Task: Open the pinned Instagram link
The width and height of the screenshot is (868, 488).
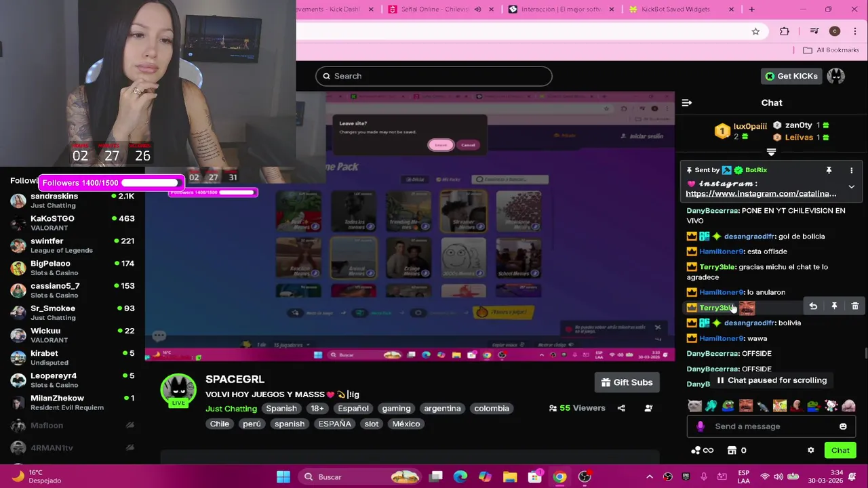Action: click(761, 194)
